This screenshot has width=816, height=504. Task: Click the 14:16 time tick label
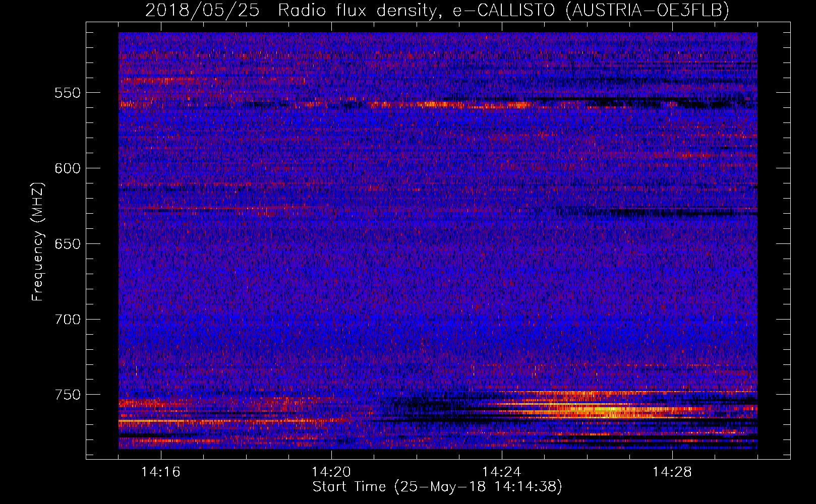tap(161, 472)
